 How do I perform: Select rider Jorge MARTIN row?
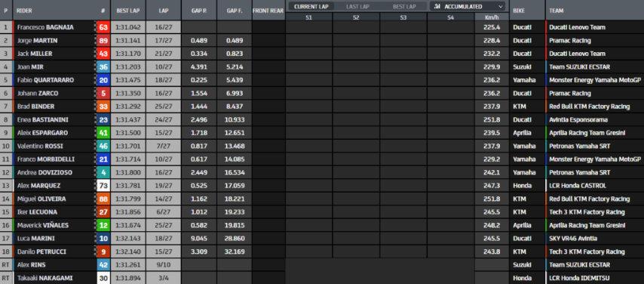(x=322, y=40)
